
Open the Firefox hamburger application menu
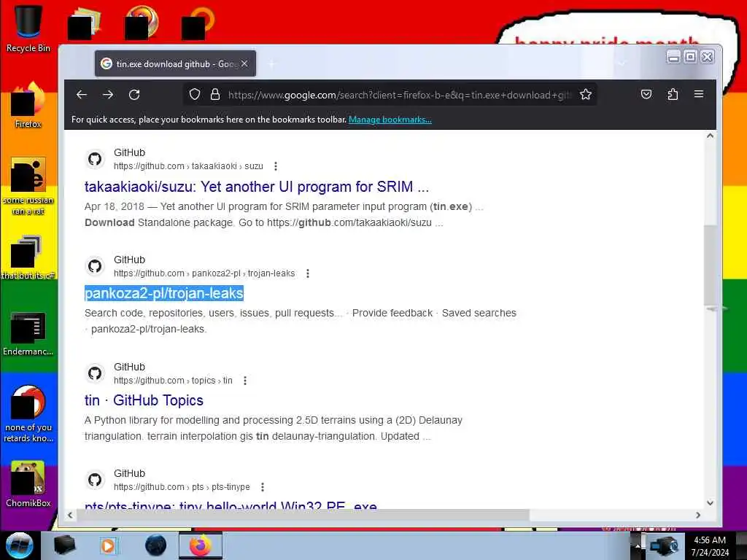pyautogui.click(x=699, y=94)
